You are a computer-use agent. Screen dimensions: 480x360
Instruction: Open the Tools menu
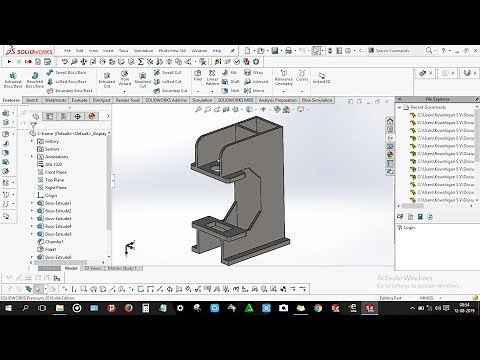(x=124, y=51)
